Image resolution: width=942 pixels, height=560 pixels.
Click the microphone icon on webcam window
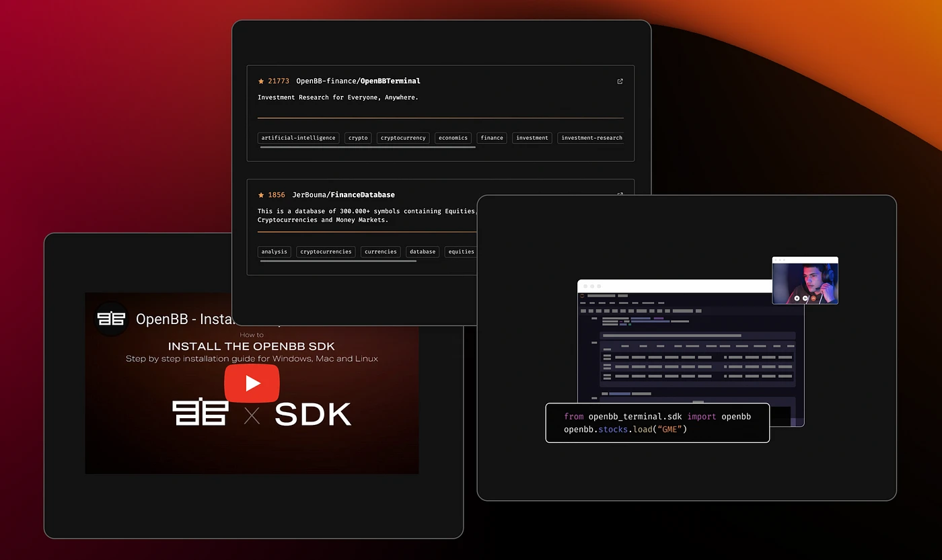click(x=797, y=298)
